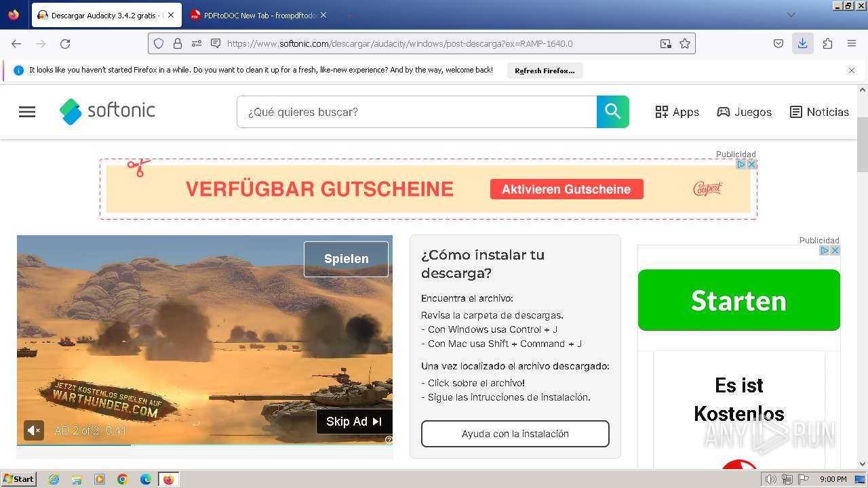The height and width of the screenshot is (488, 868).
Task: Open the Windows Start menu
Action: [x=18, y=479]
